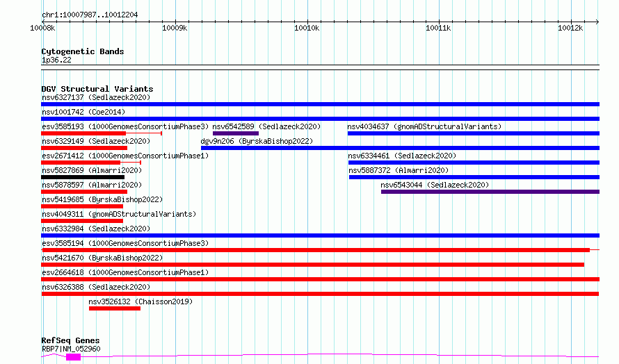Click nsv6542589 (Sedlazeck2020) label

pos(266,126)
